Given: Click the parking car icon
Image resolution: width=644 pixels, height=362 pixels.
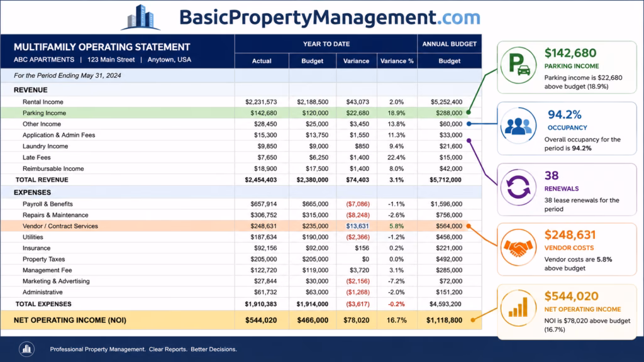Looking at the screenshot, I should (x=518, y=65).
